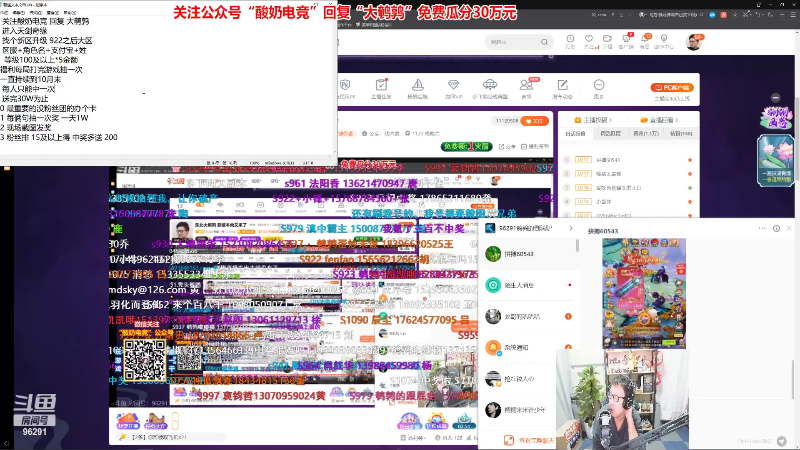Click the start-broadcast camera icon
Viewport: 800px width, 450px height.
tap(607, 41)
